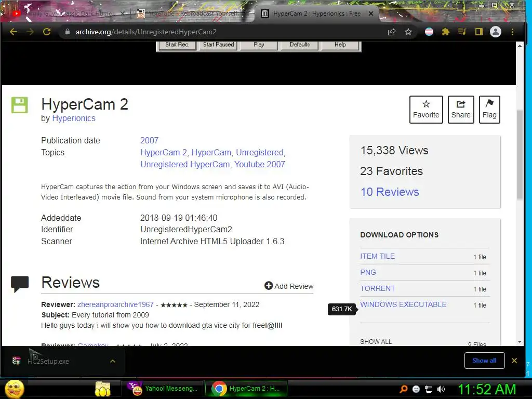Open the smiley start button
Viewport: 532px width, 399px height.
coord(14,389)
